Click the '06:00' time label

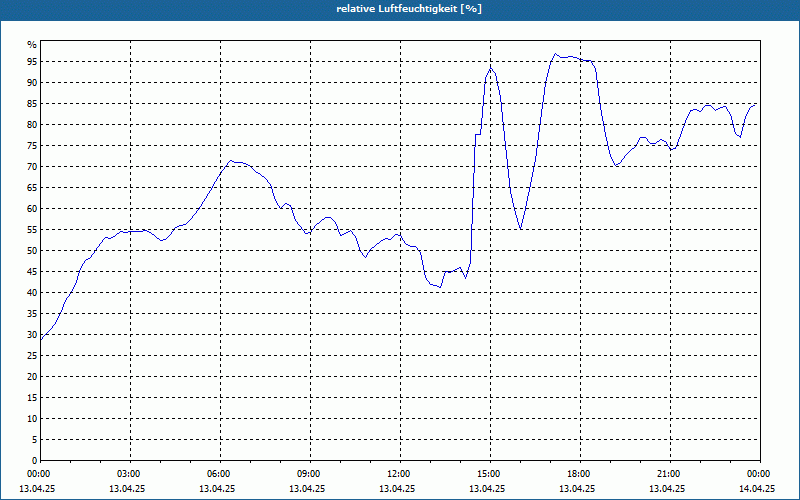click(219, 474)
